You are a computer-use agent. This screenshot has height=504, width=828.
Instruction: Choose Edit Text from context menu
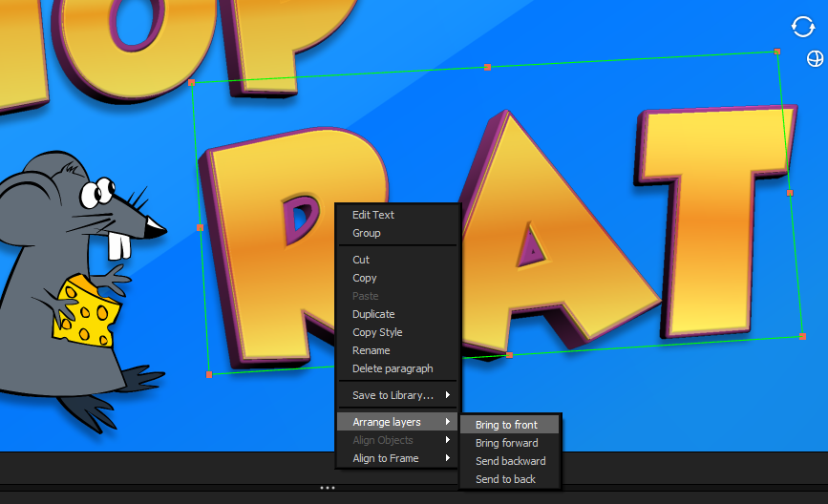click(373, 215)
